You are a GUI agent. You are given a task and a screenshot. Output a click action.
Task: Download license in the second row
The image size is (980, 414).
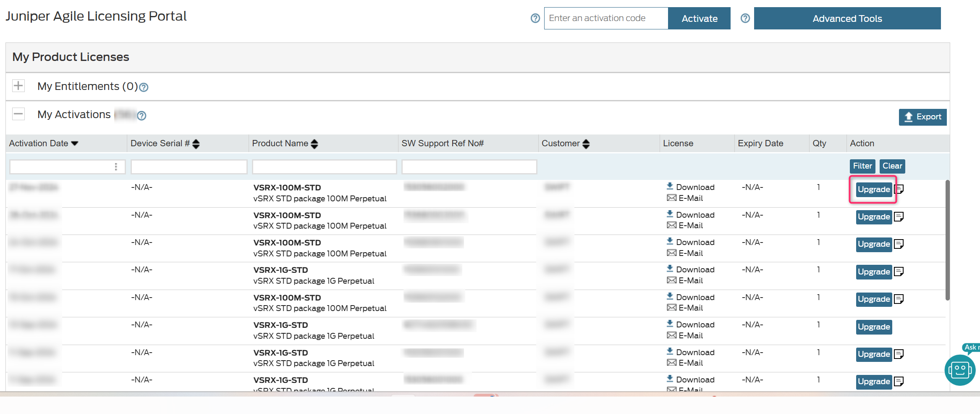(x=691, y=215)
